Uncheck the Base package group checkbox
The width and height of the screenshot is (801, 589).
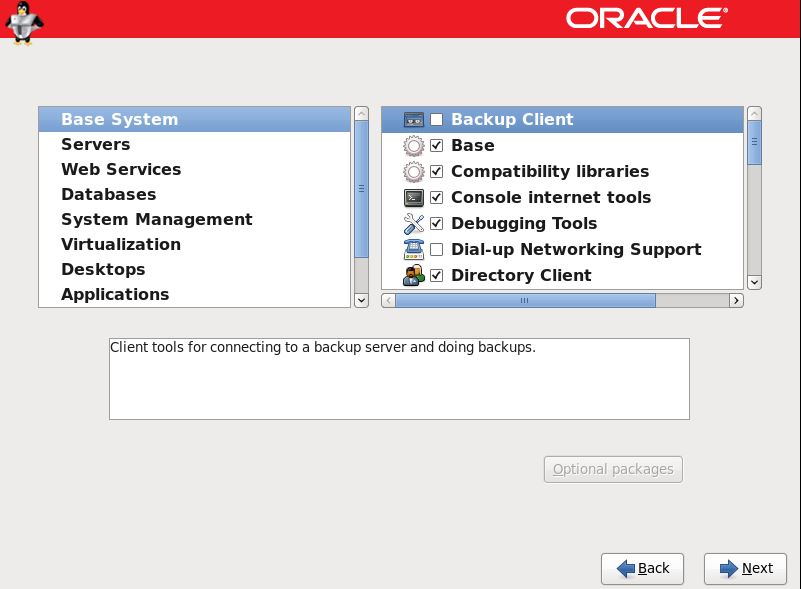click(436, 146)
